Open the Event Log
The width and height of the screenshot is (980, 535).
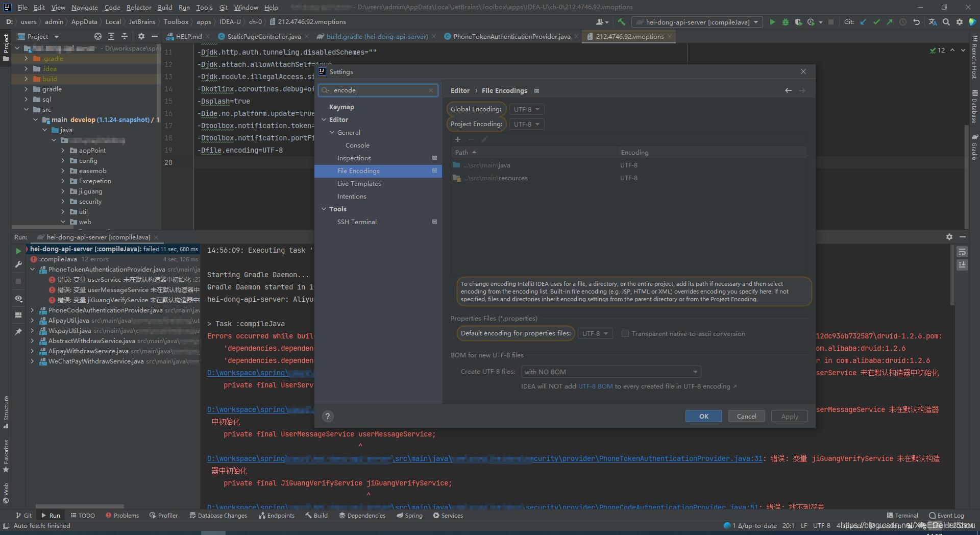pyautogui.click(x=946, y=516)
